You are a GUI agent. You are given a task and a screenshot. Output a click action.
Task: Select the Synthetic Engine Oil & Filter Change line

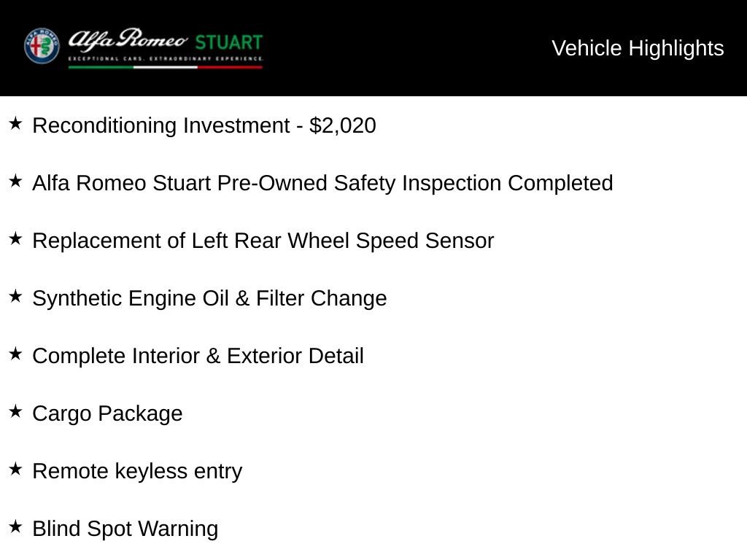tap(209, 298)
